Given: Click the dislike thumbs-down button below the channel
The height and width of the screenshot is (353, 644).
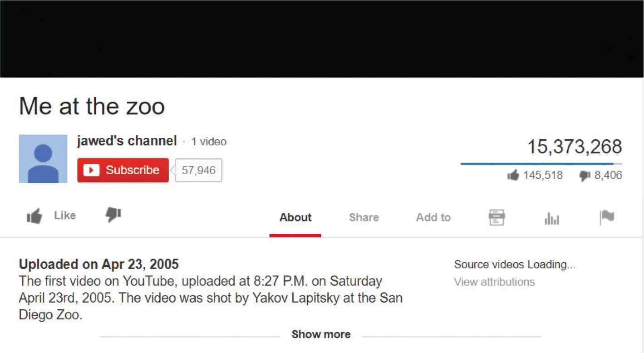Looking at the screenshot, I should pyautogui.click(x=113, y=215).
